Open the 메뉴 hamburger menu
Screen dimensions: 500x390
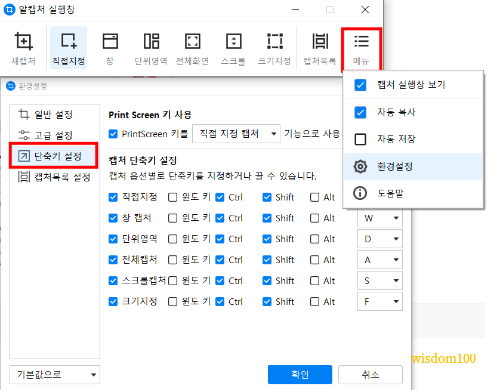coord(361,49)
